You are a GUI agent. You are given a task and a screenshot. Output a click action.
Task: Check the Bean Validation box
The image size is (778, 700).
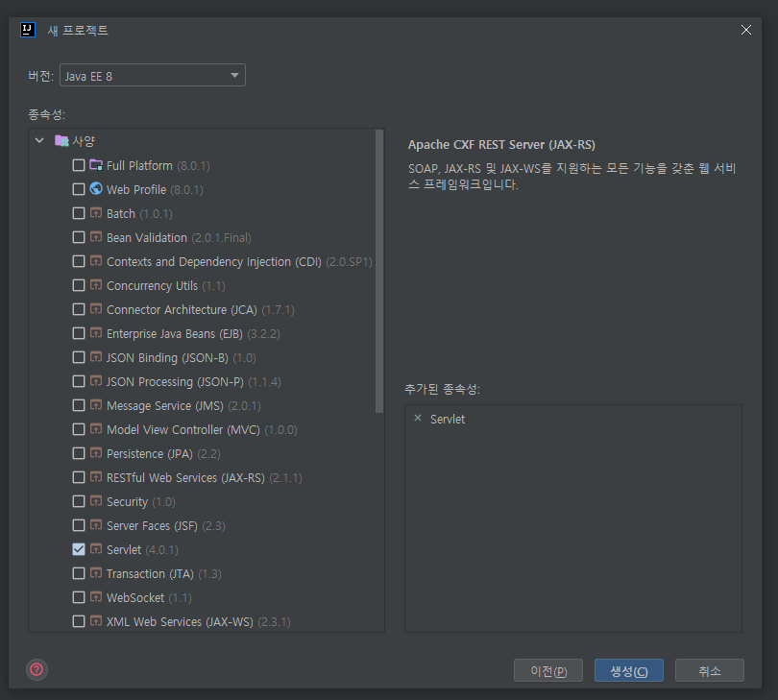(x=79, y=237)
